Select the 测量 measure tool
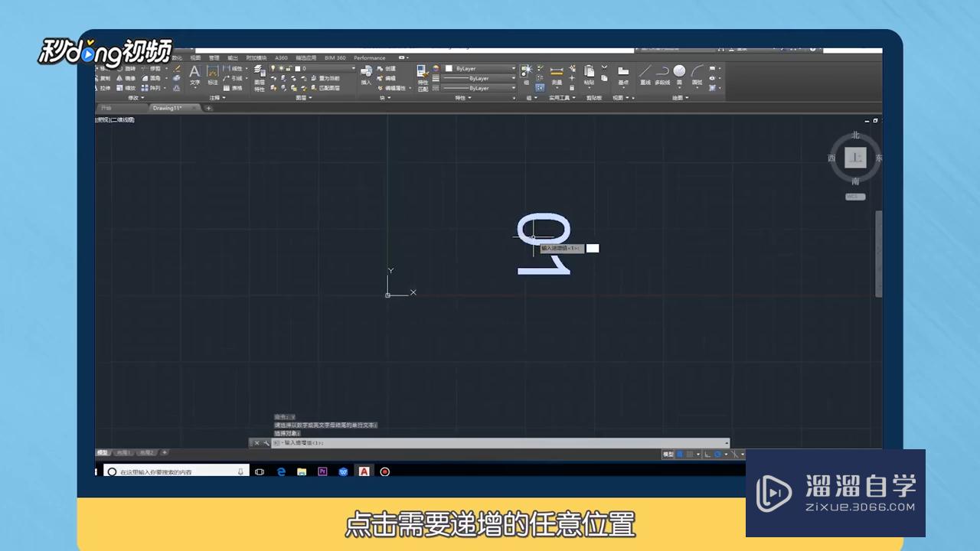The height and width of the screenshot is (551, 980). click(x=557, y=74)
